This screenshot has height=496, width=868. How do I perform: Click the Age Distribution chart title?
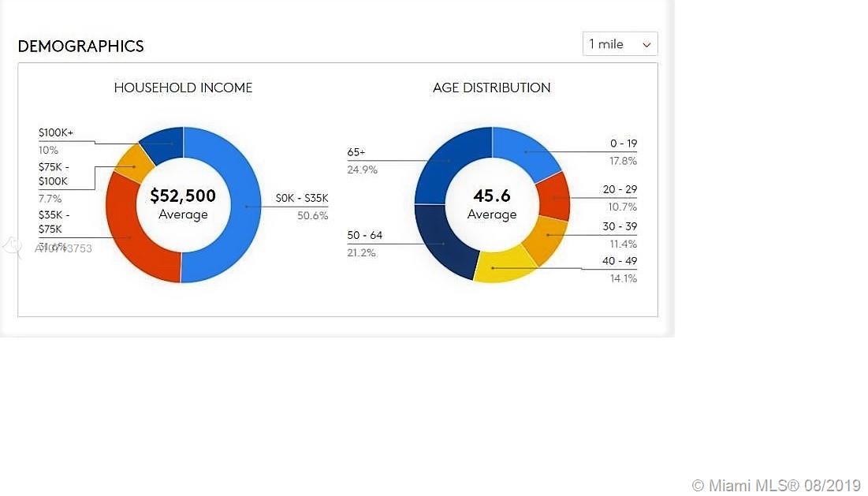(x=491, y=88)
